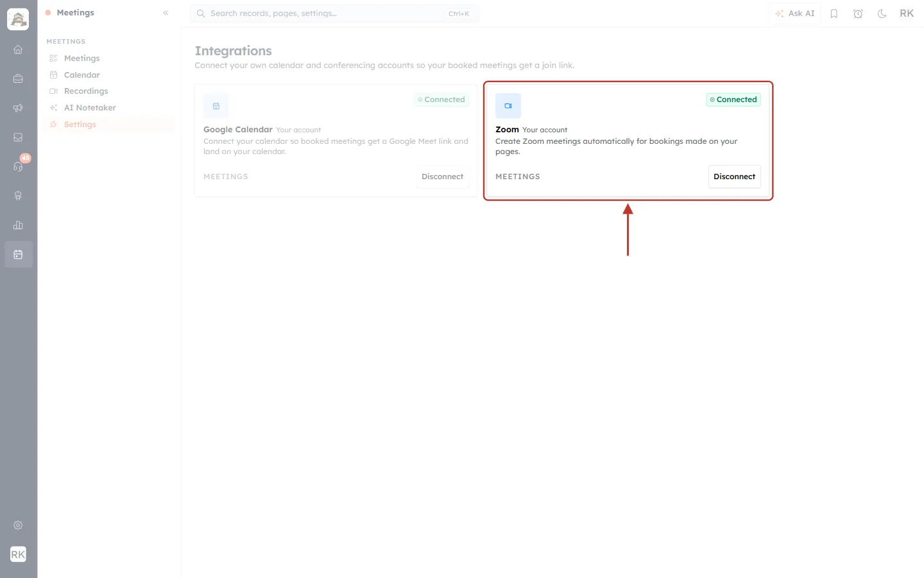924x578 pixels.
Task: Disconnect the Google Calendar integration
Action: 442,177
